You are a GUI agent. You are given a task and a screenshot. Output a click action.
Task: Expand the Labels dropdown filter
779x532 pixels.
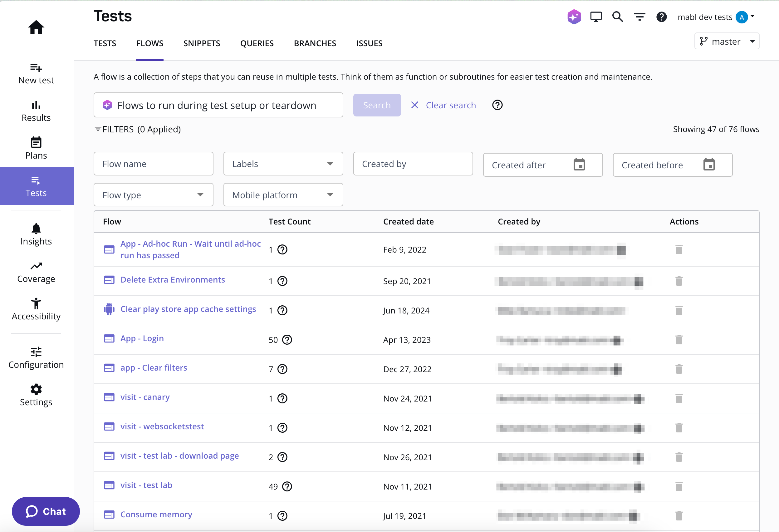(283, 164)
